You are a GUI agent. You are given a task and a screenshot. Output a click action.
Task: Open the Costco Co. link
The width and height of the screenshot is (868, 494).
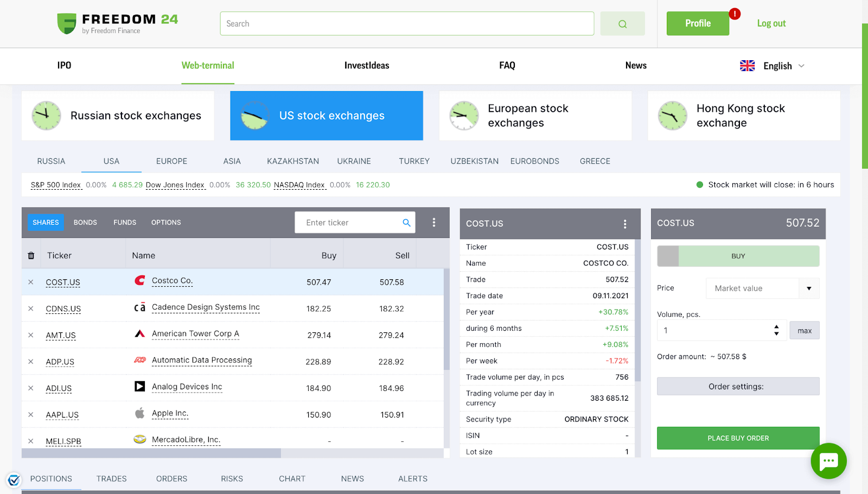click(x=172, y=281)
